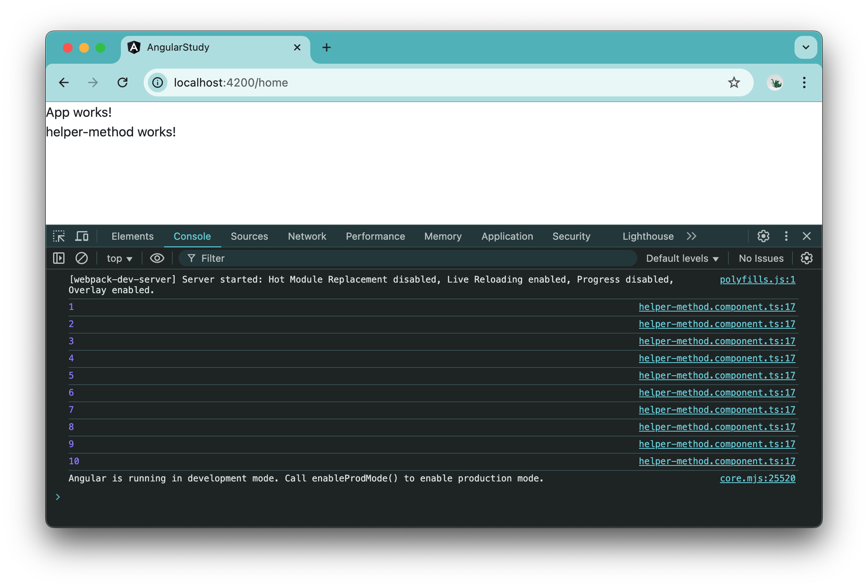Clear the console messages
The image size is (868, 588).
(82, 258)
